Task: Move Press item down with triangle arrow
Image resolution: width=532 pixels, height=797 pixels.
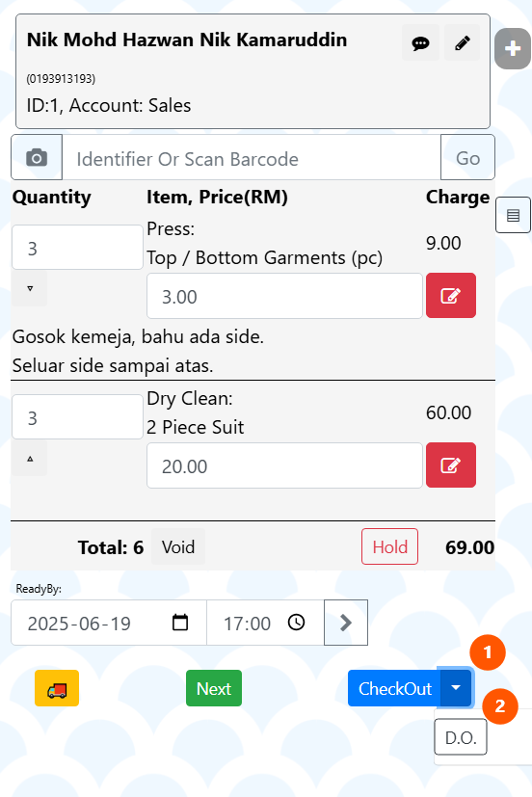Action: pos(30,288)
